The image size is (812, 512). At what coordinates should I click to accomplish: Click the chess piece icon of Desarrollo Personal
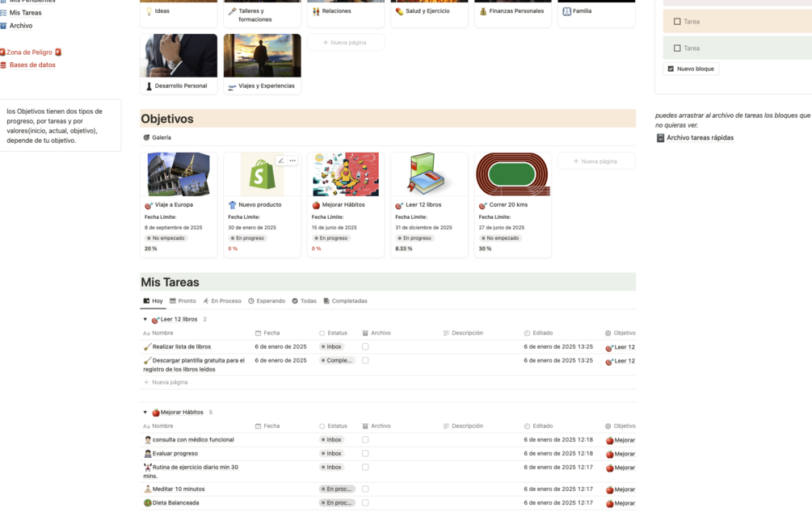(149, 86)
